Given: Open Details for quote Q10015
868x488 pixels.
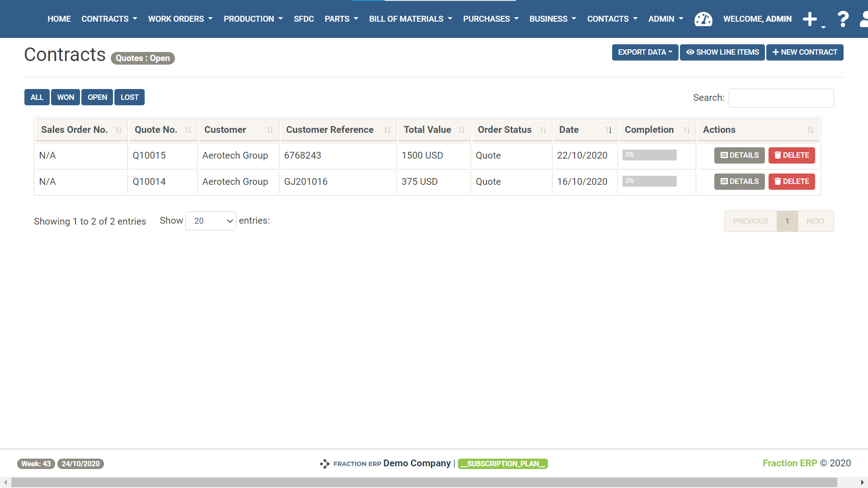Looking at the screenshot, I should 739,155.
